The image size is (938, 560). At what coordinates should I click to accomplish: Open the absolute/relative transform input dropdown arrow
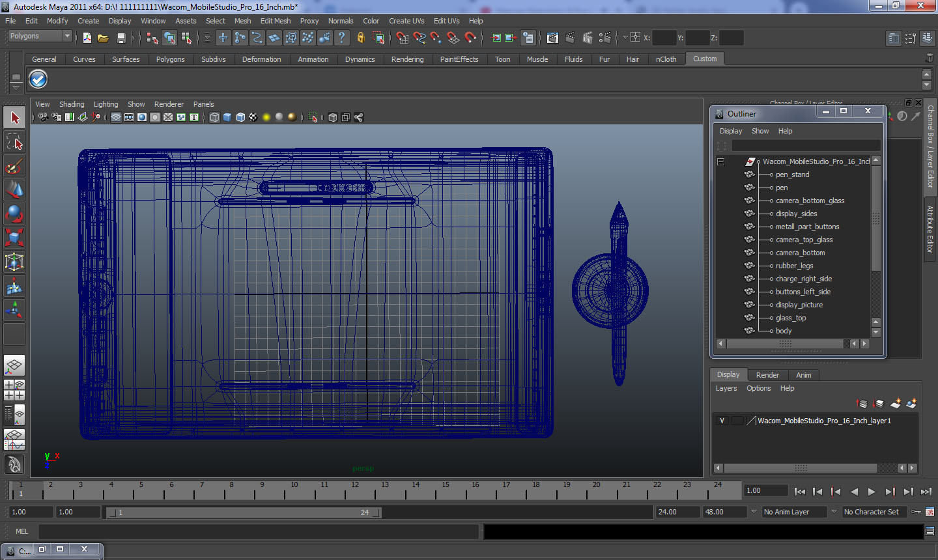click(625, 38)
